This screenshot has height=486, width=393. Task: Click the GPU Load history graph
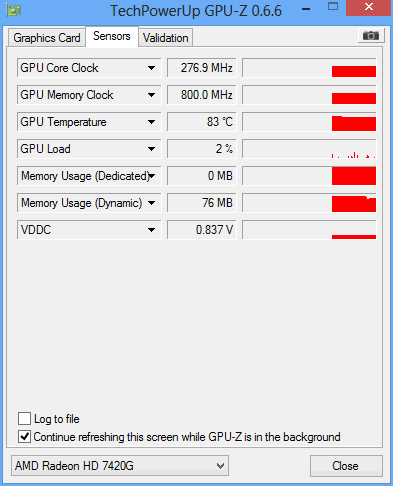click(x=309, y=149)
